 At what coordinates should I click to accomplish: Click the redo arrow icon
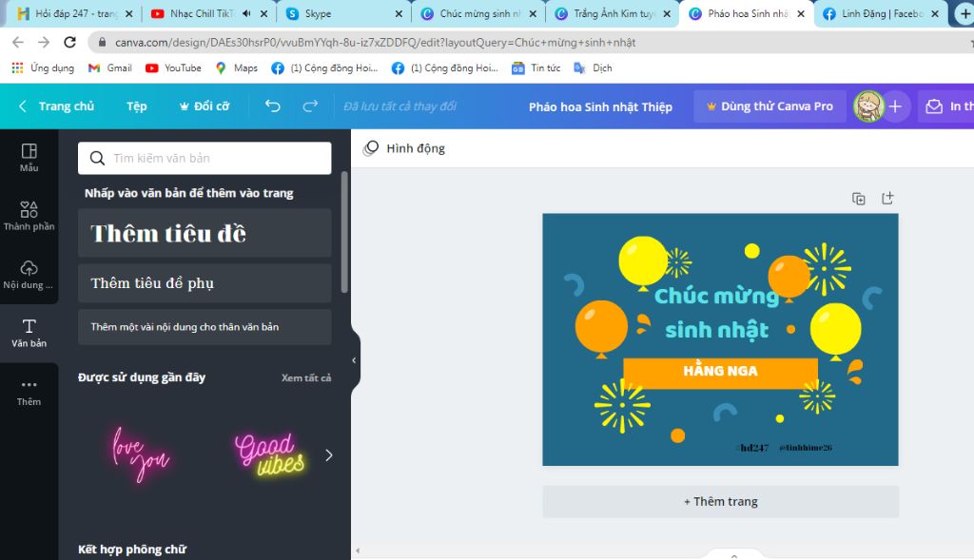pos(310,106)
